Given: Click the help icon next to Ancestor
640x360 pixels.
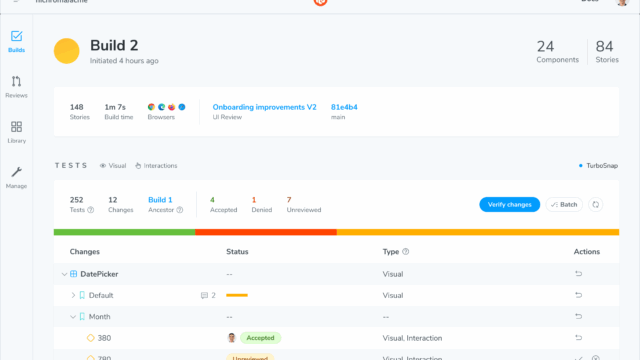Looking at the screenshot, I should 180,210.
